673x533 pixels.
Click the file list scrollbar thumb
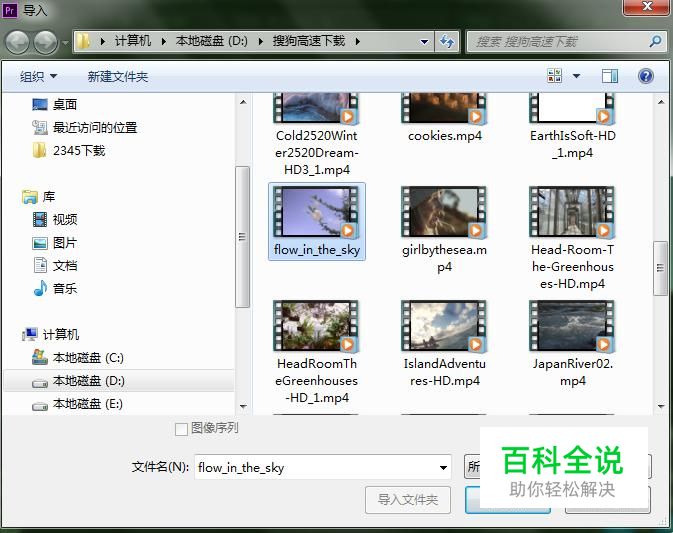661,268
